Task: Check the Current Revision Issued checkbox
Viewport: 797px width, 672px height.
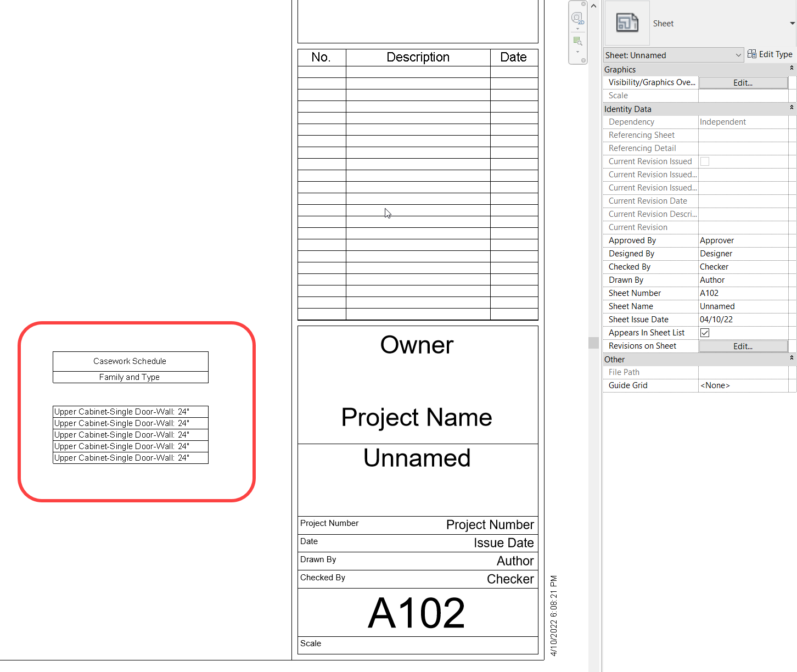Action: pyautogui.click(x=704, y=161)
